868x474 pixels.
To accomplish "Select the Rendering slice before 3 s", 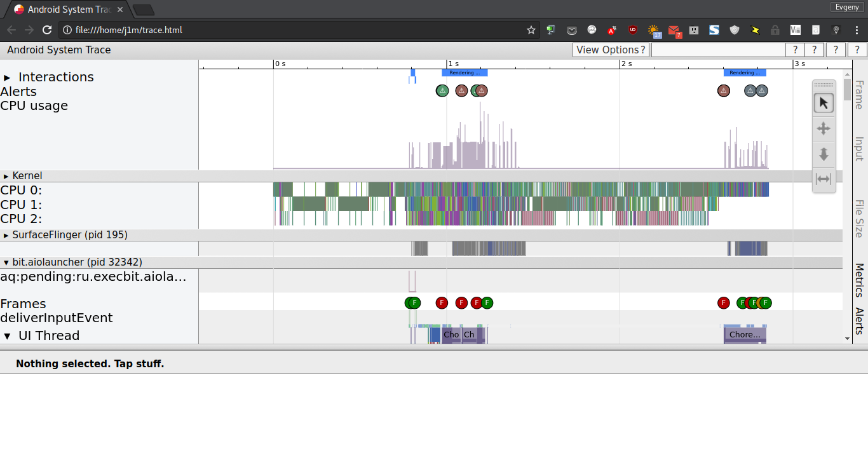I will click(745, 72).
